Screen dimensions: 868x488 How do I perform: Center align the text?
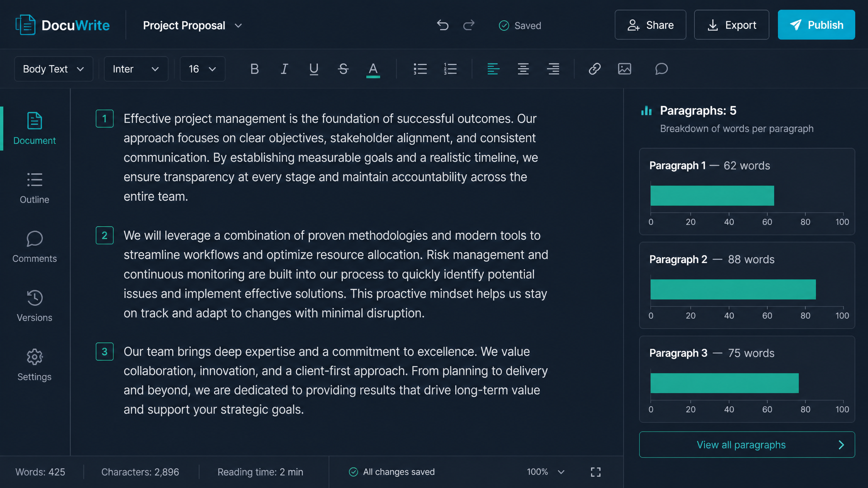pyautogui.click(x=523, y=69)
